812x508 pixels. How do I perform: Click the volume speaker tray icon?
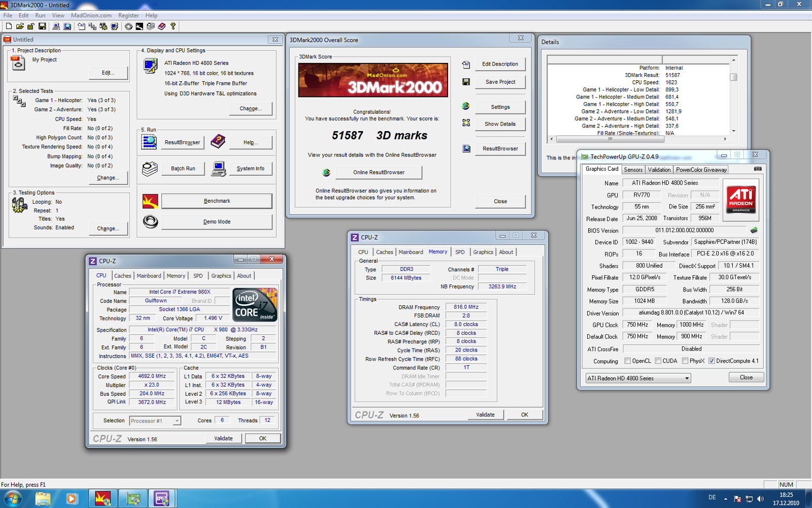coord(760,499)
